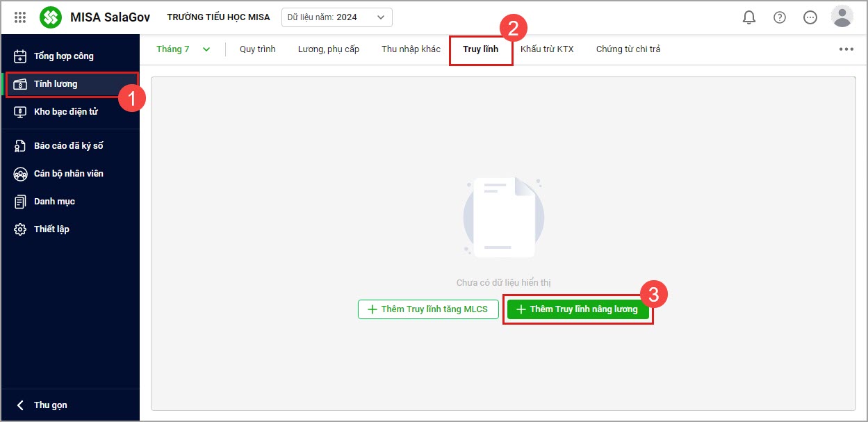868x422 pixels.
Task: Click the MISA SalaGov logo
Action: pos(51,17)
